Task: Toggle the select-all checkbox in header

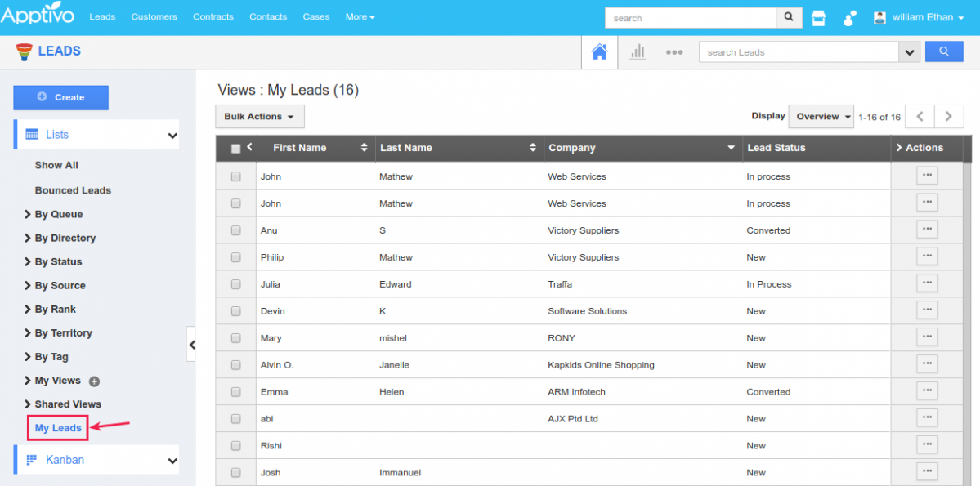Action: [x=236, y=149]
